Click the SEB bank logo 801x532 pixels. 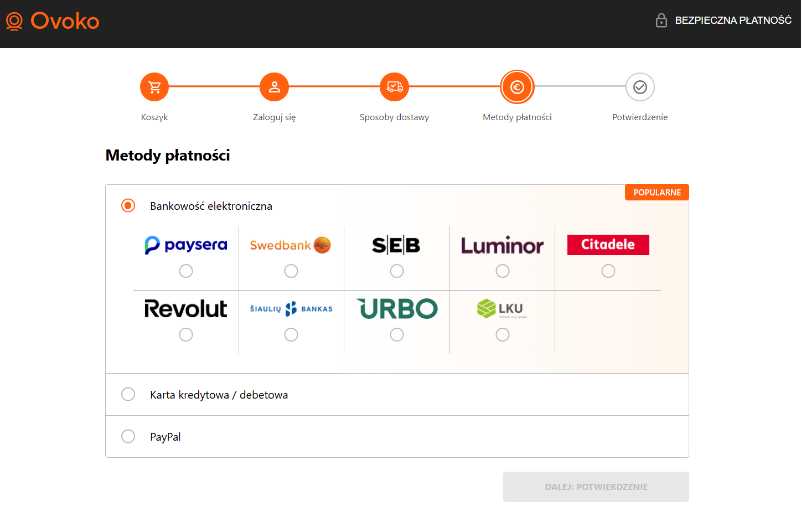pyautogui.click(x=396, y=245)
